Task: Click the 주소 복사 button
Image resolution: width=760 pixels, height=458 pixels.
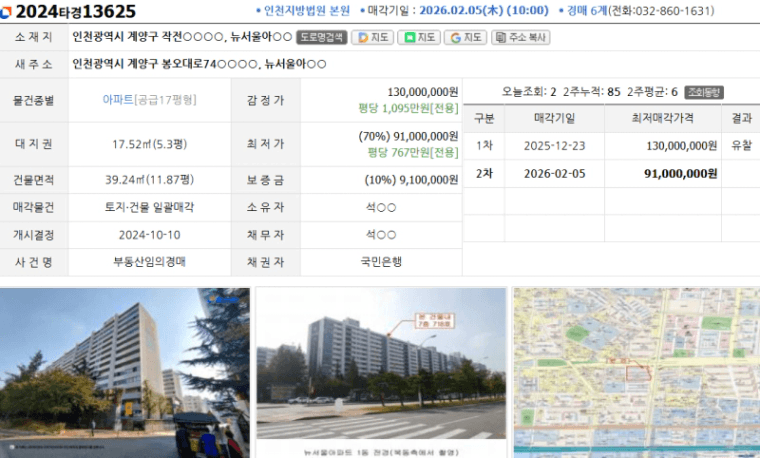Action: pos(521,37)
